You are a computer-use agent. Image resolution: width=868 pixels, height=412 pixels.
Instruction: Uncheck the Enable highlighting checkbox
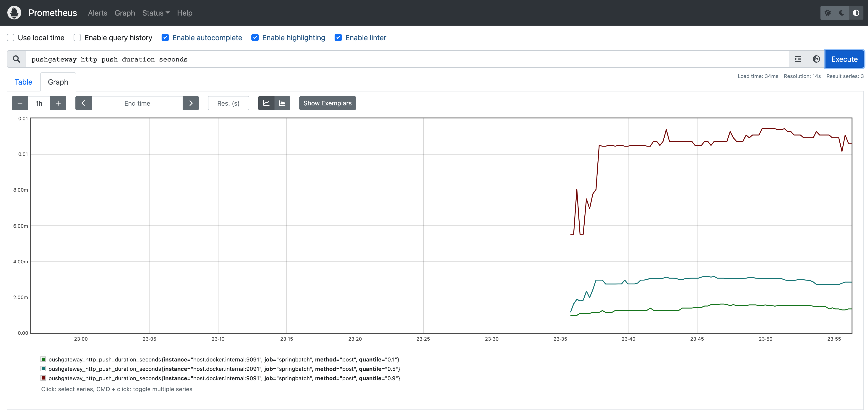tap(255, 37)
